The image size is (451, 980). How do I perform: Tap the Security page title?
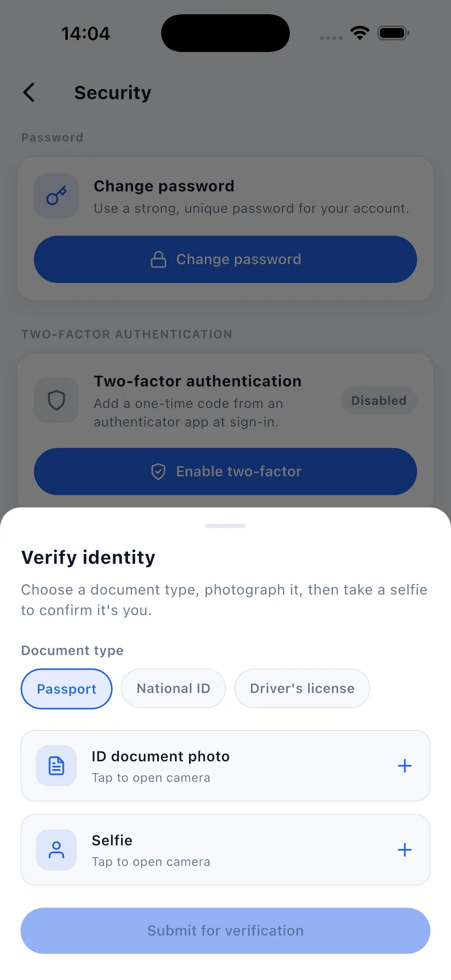click(x=113, y=93)
